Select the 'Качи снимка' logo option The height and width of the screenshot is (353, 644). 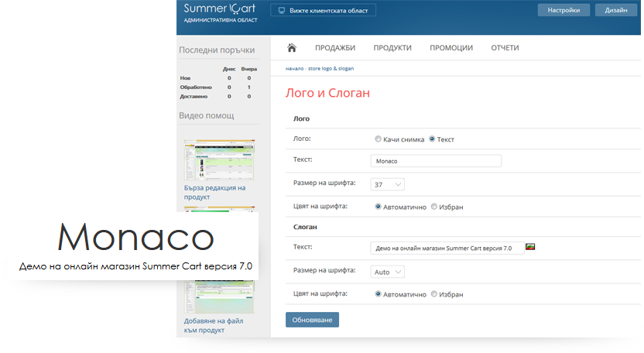[x=378, y=139]
